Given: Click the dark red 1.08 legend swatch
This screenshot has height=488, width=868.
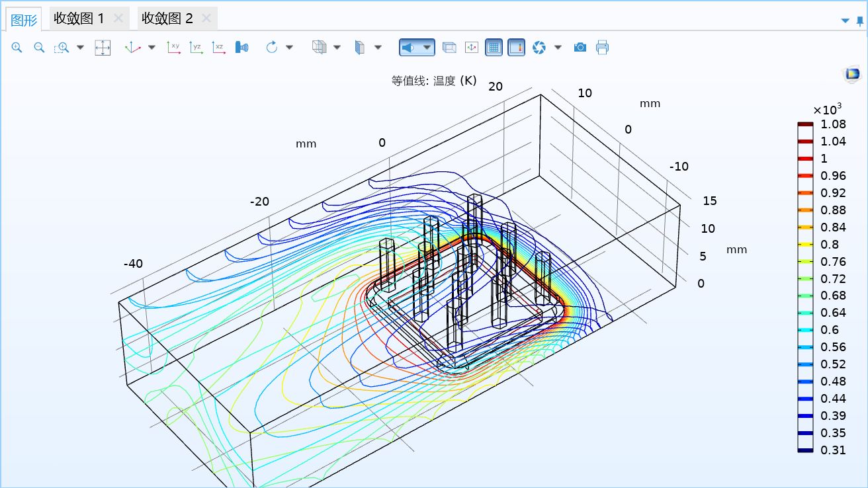Looking at the screenshot, I should [x=805, y=124].
